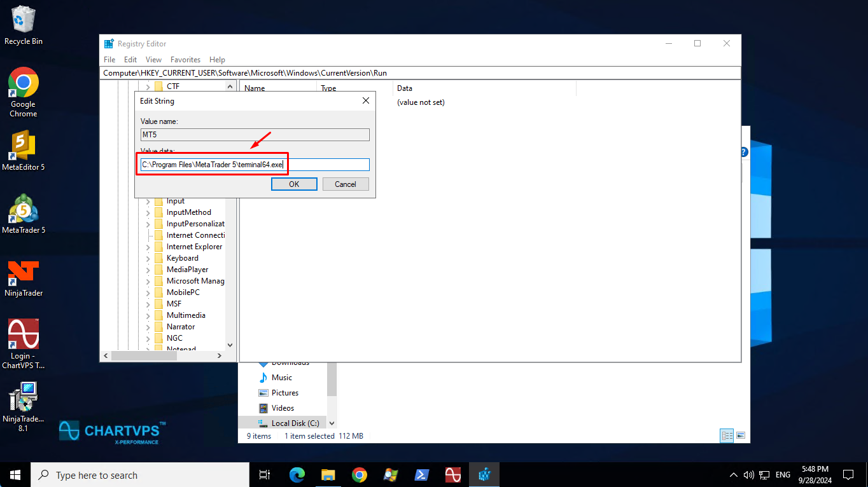Open Registry Editor from the taskbar
The width and height of the screenshot is (868, 487).
[484, 475]
